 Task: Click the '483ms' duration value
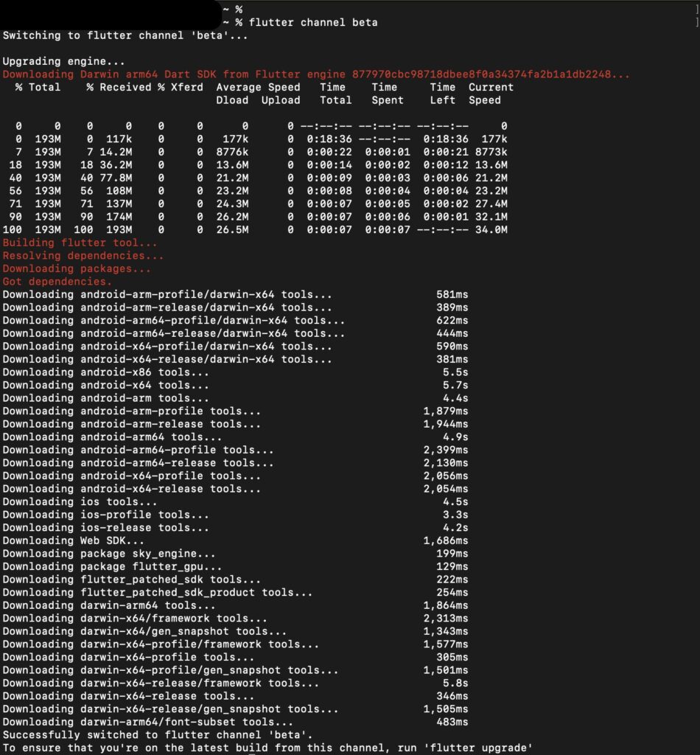pyautogui.click(x=452, y=723)
